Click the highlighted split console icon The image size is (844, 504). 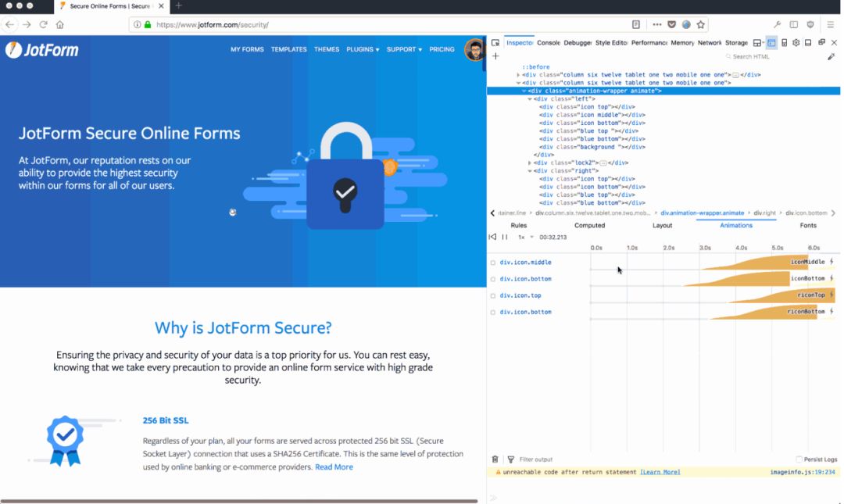(x=771, y=42)
